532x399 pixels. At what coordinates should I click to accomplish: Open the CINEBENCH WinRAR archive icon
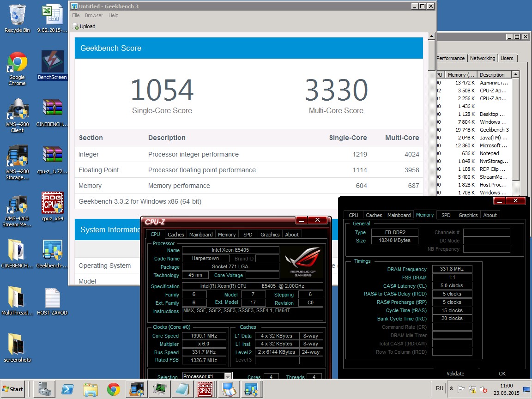pos(52,113)
